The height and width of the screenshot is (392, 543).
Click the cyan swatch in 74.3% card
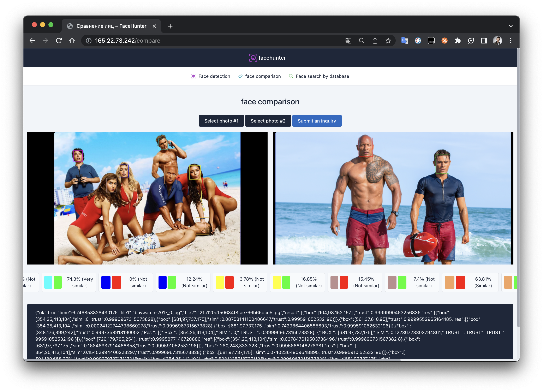[48, 282]
